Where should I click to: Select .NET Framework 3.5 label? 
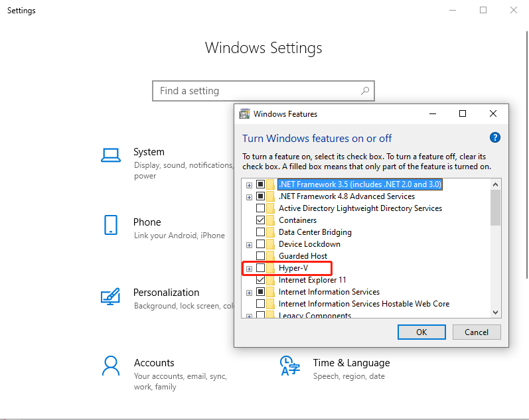click(x=360, y=184)
